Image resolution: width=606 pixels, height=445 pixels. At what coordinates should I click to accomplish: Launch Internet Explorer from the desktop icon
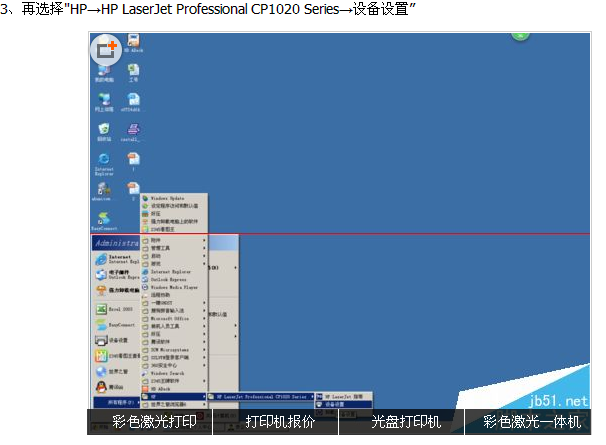click(104, 164)
